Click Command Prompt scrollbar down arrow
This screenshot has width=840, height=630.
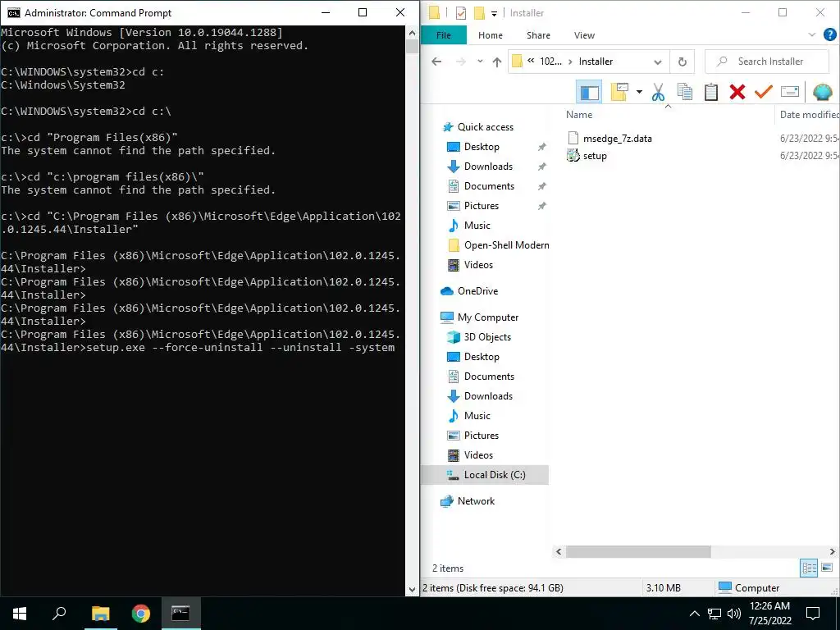[x=412, y=589]
